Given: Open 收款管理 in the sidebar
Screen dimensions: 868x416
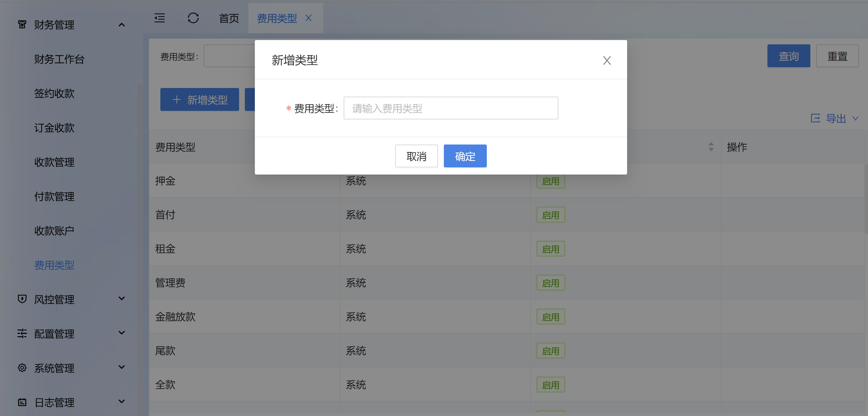Looking at the screenshot, I should 54,162.
